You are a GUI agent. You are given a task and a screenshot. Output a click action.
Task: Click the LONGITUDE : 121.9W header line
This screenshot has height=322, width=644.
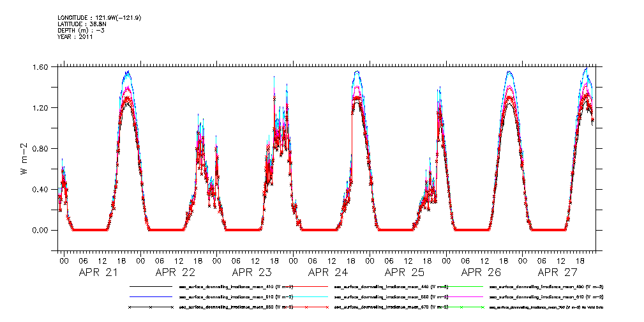click(x=101, y=18)
